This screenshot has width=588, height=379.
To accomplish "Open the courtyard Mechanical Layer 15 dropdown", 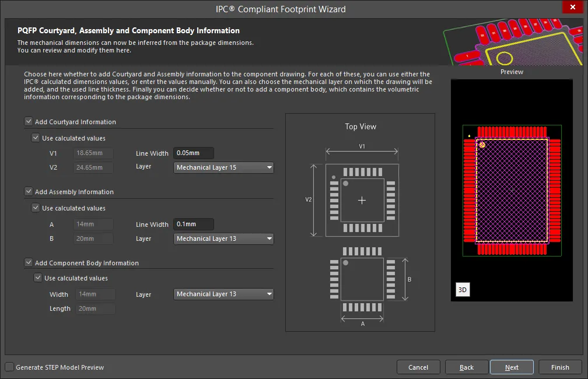I will [223, 167].
